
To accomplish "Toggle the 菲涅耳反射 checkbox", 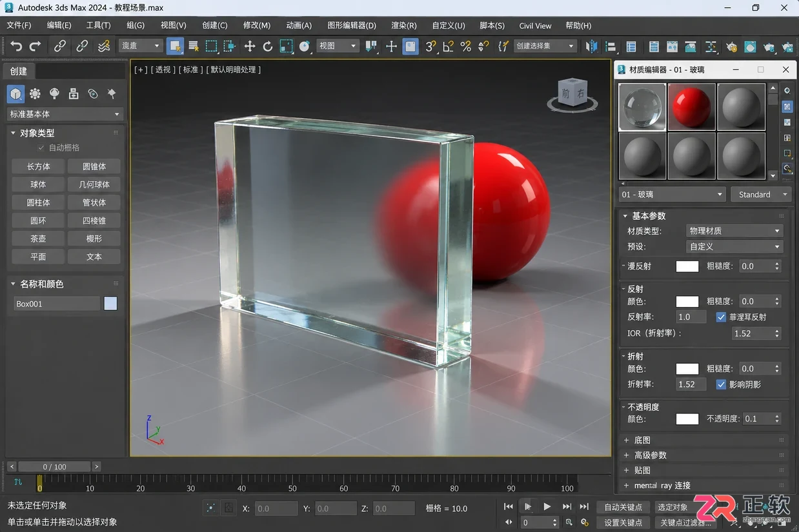I will [722, 317].
